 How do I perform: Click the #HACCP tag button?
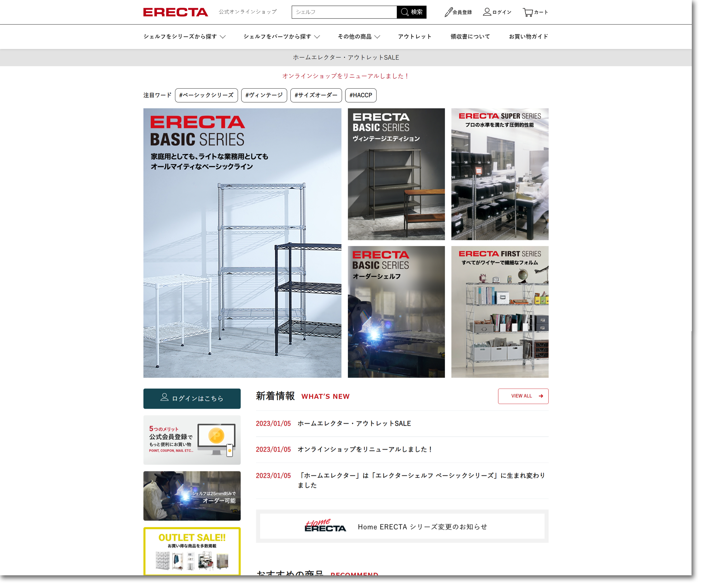(x=361, y=95)
